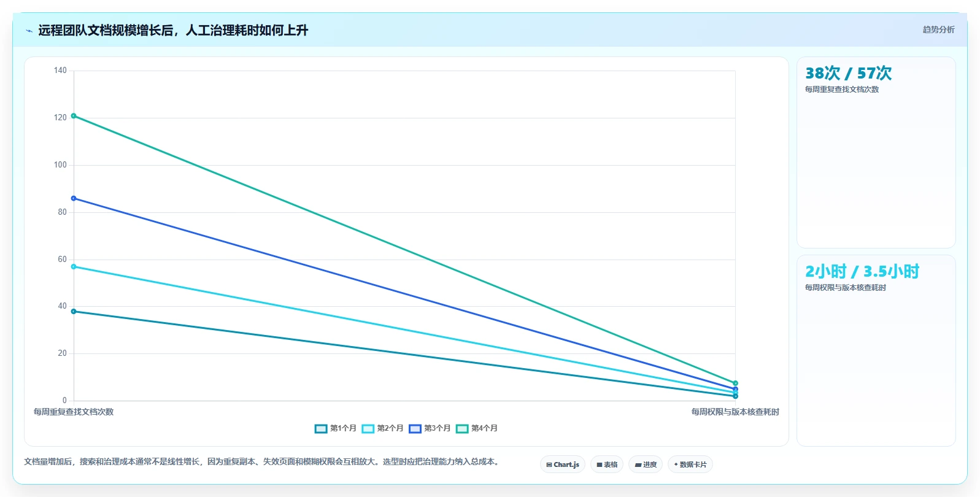The height and width of the screenshot is (497, 980).
Task: Click the 38次 / 57次 stat value
Action: click(848, 74)
